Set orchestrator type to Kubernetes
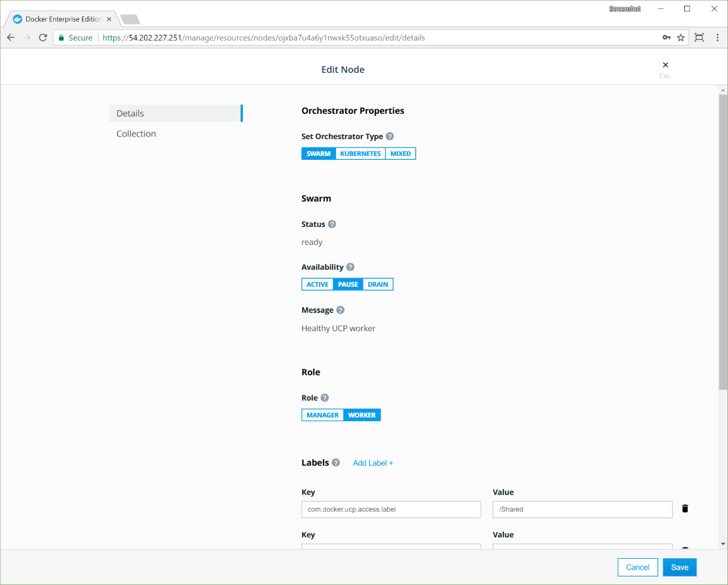 tap(360, 154)
